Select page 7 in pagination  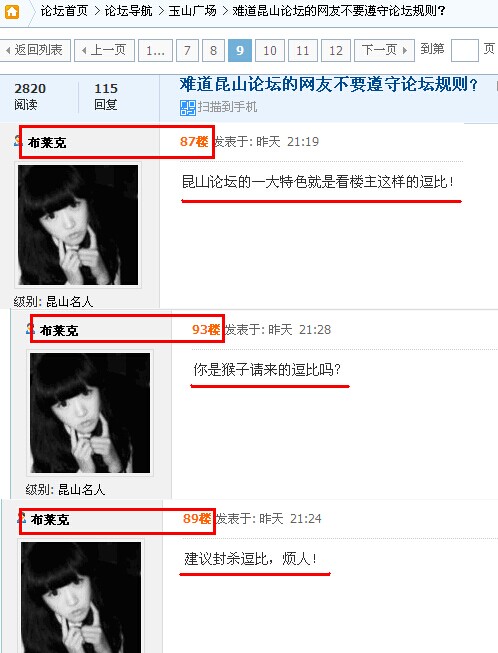tap(187, 50)
